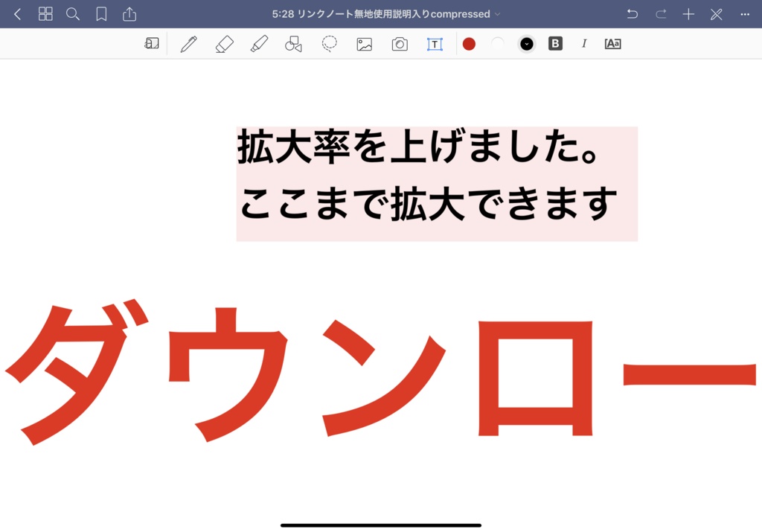Open the camera capture tool

pos(400,44)
